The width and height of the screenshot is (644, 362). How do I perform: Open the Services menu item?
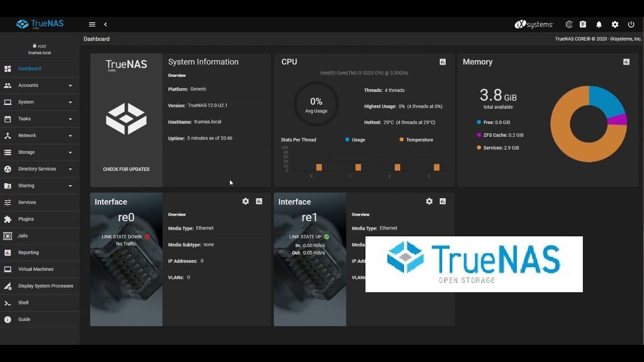tap(40, 202)
